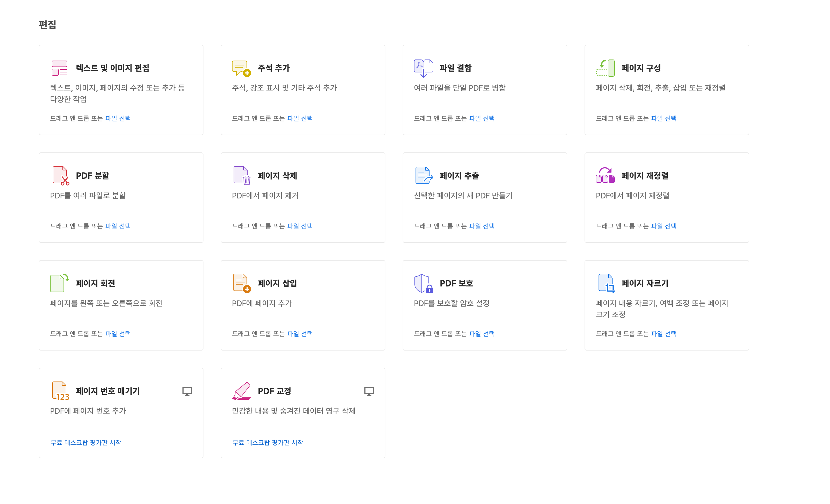Click desktop monitor icon on PDF 교정 card
This screenshot has height=504, width=830.
[369, 391]
